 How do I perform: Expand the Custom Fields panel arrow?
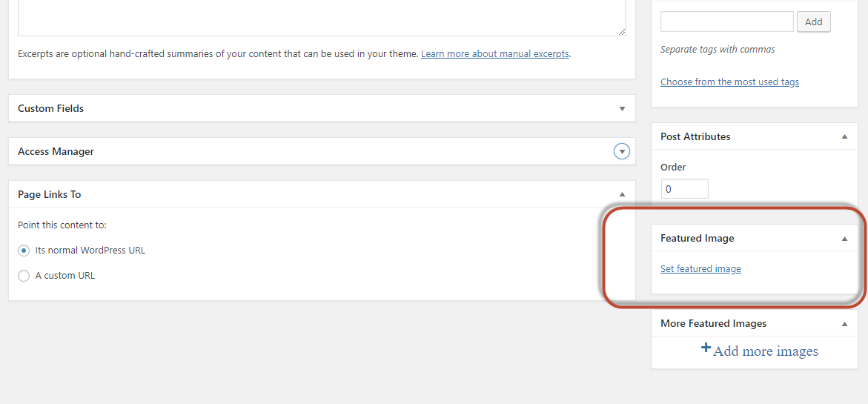pyautogui.click(x=622, y=109)
